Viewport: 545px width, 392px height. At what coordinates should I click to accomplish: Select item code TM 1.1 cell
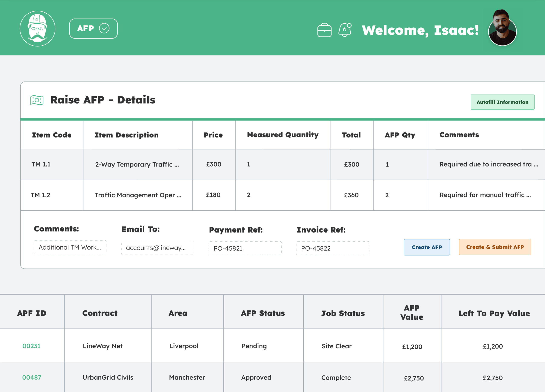click(52, 164)
